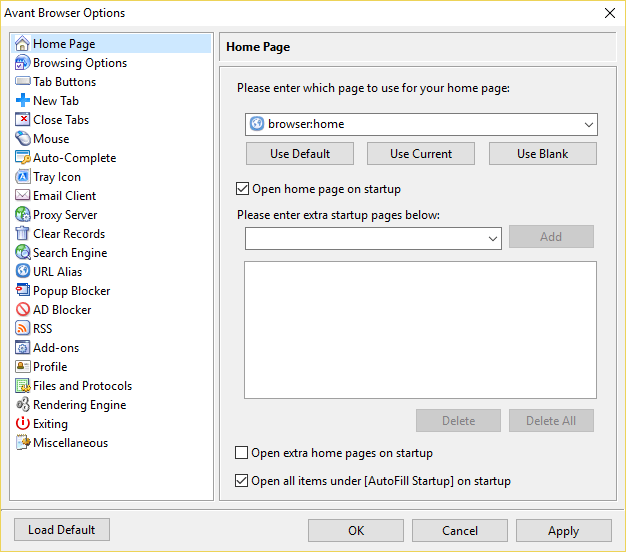Screen dimensions: 626x552
Task: Click Cancel to discard changes
Action: point(460,530)
